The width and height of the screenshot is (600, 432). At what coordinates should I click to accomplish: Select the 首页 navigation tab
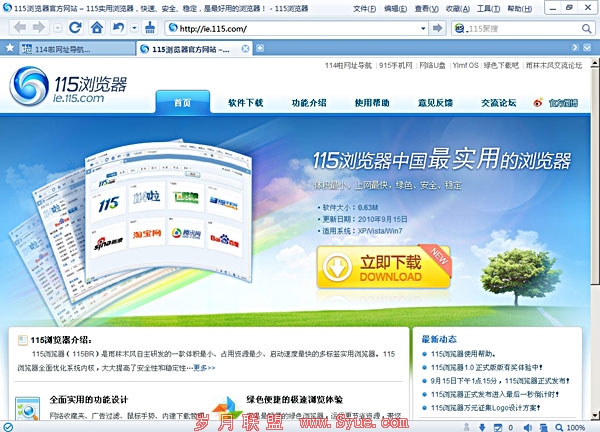183,102
